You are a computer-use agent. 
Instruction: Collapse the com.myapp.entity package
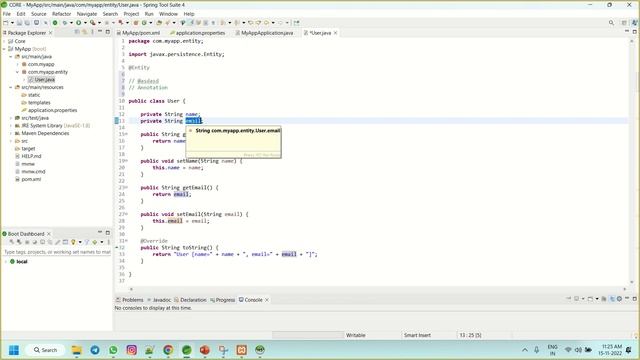point(18,72)
